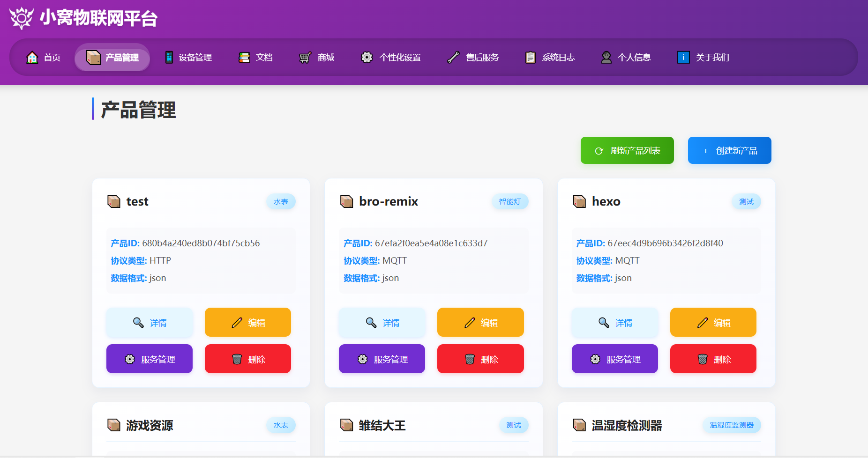Open 个性化设置 navigation item
This screenshot has height=458, width=868.
click(x=390, y=57)
